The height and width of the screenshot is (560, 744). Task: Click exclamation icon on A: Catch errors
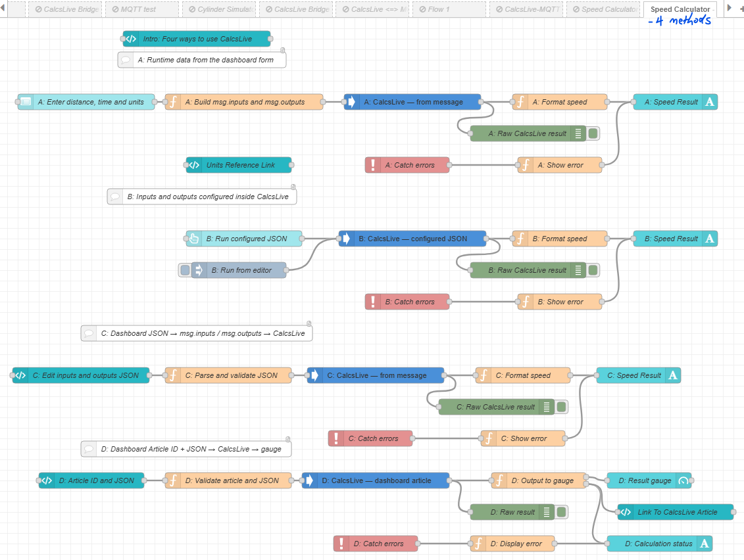pos(373,165)
